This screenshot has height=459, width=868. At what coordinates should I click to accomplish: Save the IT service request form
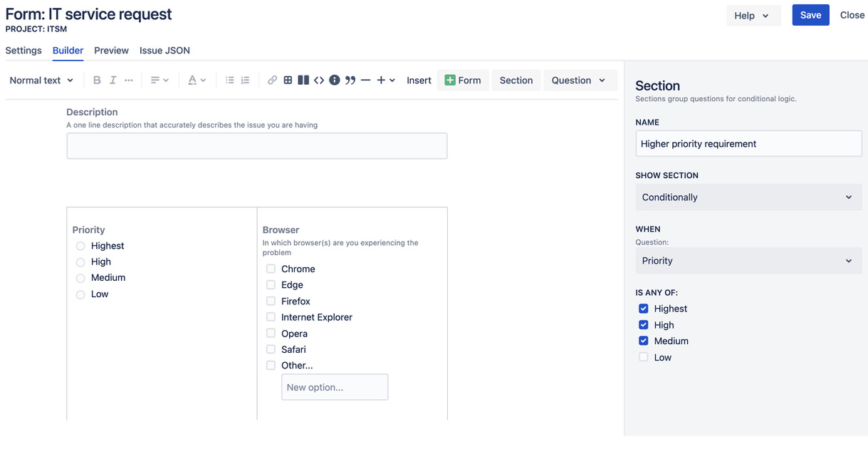[x=810, y=15]
